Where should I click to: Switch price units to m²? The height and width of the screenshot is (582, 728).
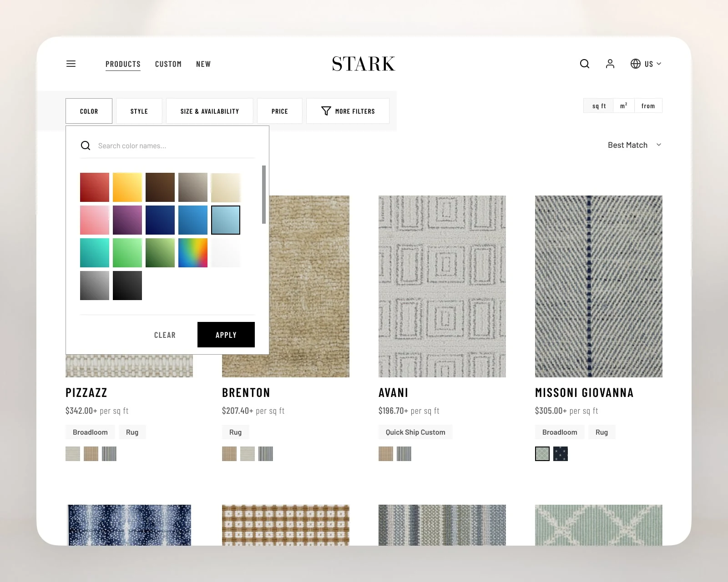pyautogui.click(x=624, y=105)
